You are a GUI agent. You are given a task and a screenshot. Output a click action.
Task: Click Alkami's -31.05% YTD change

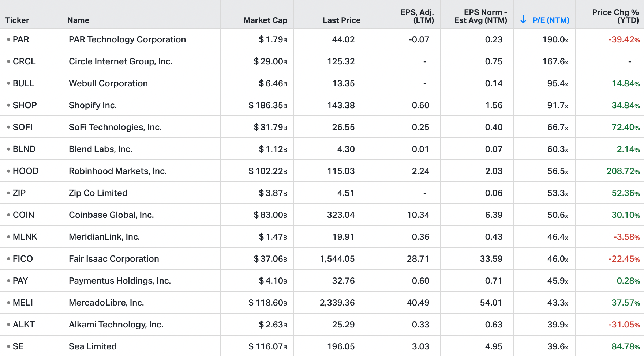[x=624, y=325]
